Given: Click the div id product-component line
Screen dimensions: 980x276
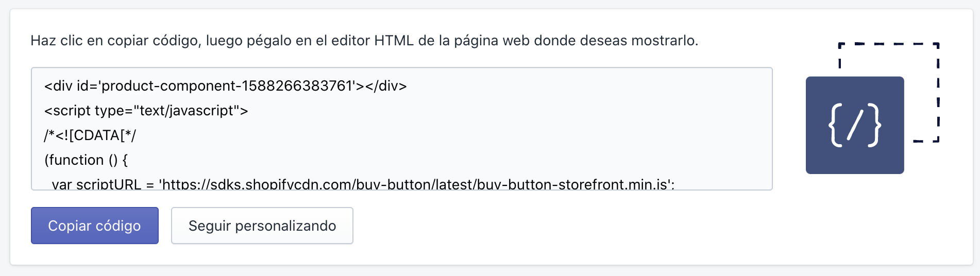Looking at the screenshot, I should pos(225,86).
